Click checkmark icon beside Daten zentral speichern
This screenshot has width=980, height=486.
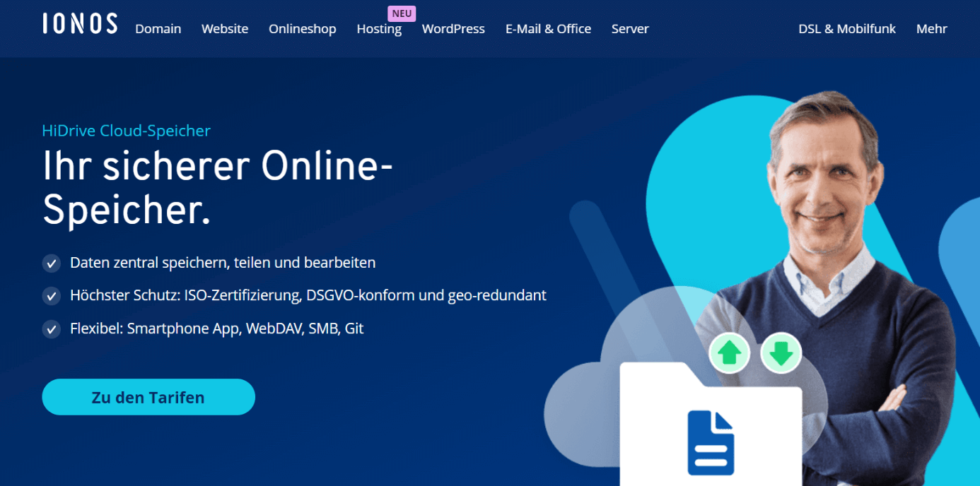click(52, 263)
